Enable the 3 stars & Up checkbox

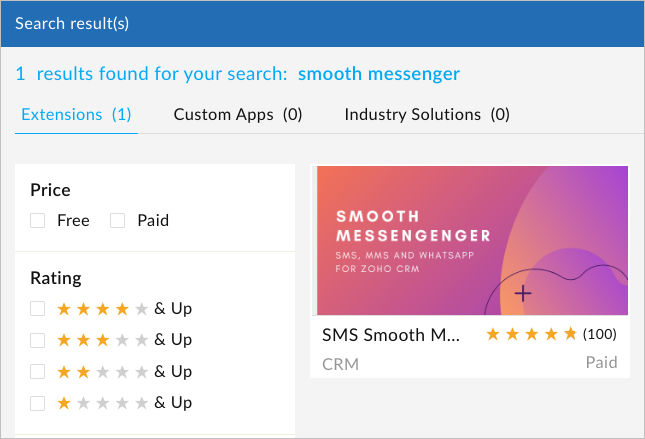[x=37, y=340]
